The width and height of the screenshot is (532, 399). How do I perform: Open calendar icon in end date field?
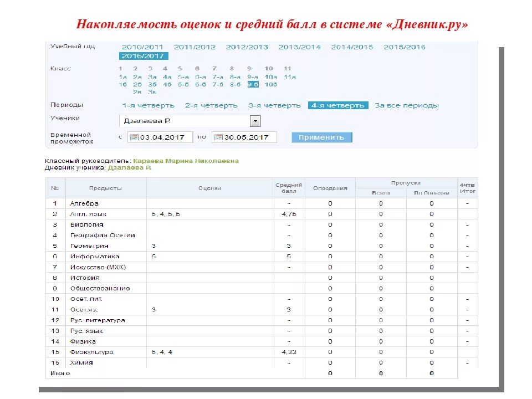tap(218, 137)
